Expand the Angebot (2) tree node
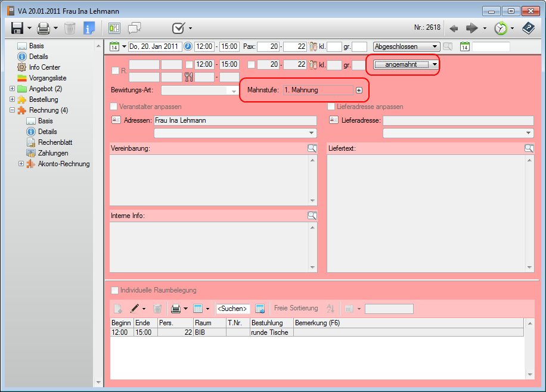 [13, 89]
